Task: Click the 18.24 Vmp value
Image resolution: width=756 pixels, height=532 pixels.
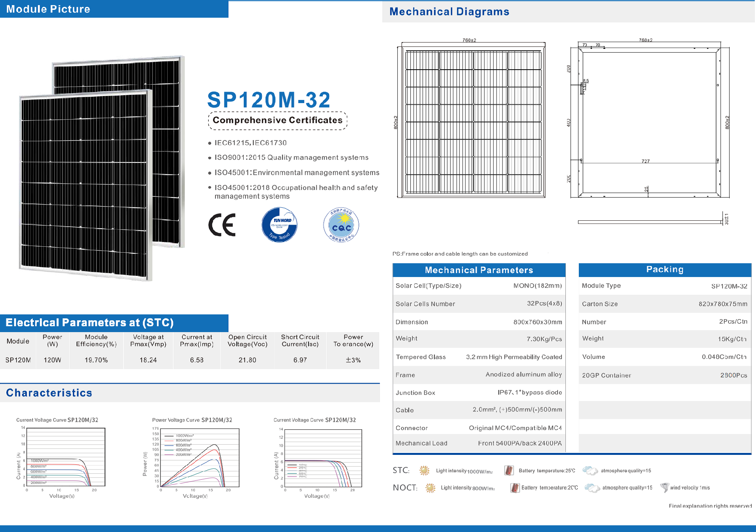Action: pyautogui.click(x=148, y=360)
